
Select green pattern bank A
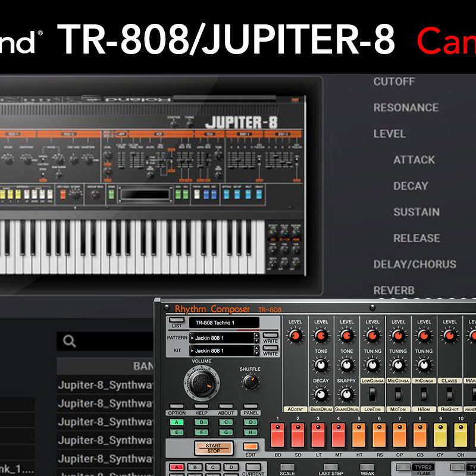(177, 422)
